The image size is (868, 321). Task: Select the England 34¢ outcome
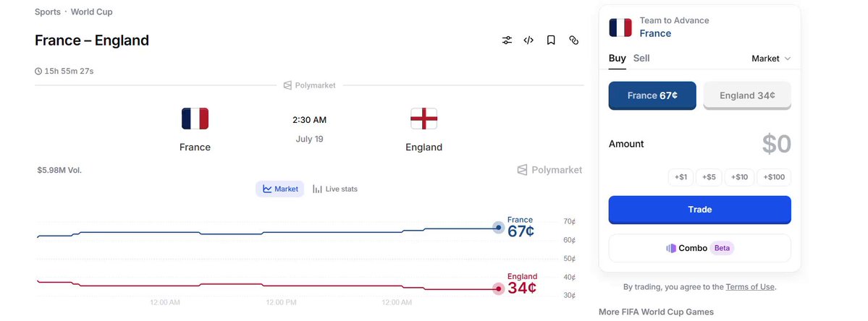click(x=747, y=95)
